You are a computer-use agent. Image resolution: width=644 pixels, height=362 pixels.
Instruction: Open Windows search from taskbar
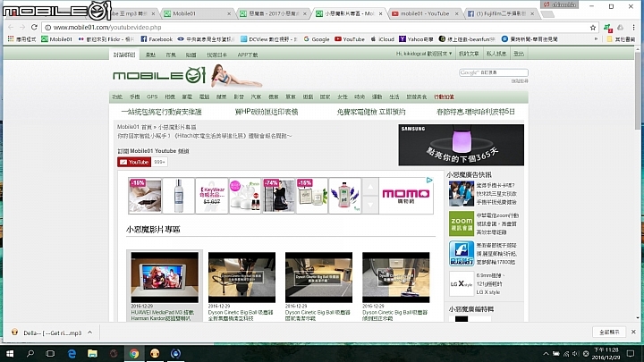coord(30,353)
